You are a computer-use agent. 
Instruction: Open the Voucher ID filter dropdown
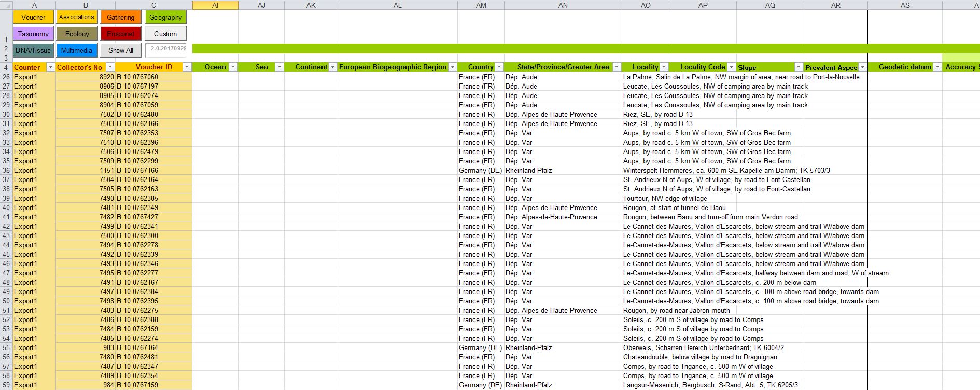point(187,67)
